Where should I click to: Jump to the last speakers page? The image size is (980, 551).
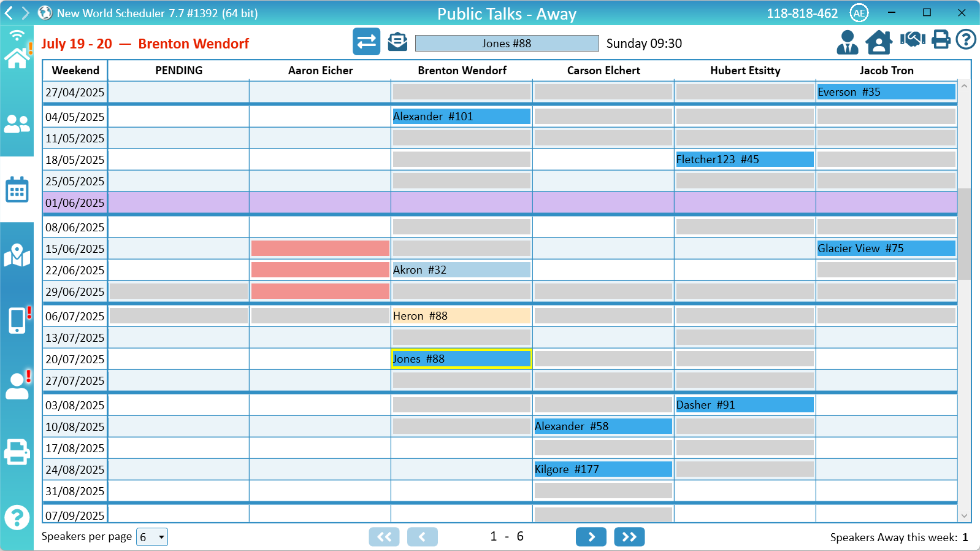(629, 537)
